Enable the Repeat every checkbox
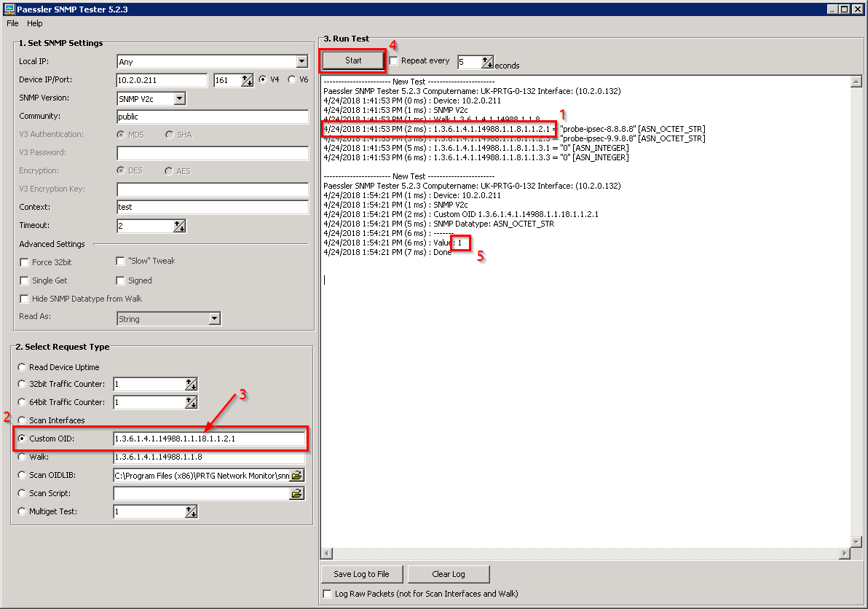The height and width of the screenshot is (609, 868). pyautogui.click(x=394, y=61)
